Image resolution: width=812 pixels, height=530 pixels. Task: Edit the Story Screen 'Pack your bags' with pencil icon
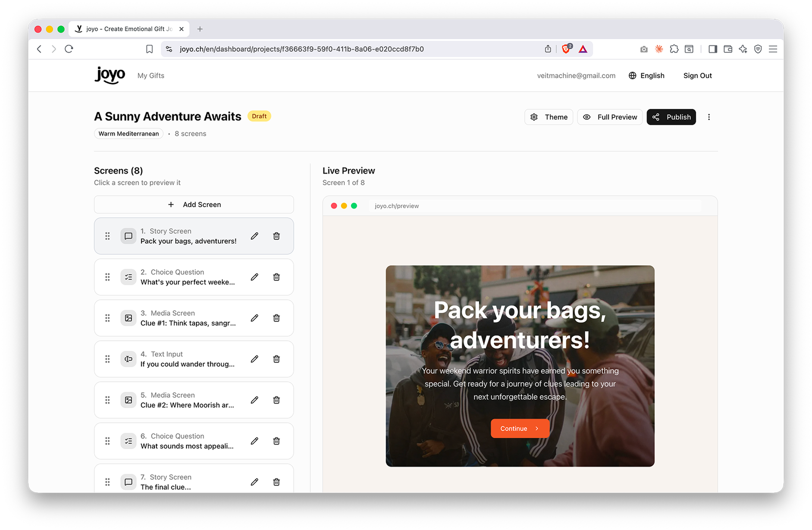pyautogui.click(x=254, y=236)
